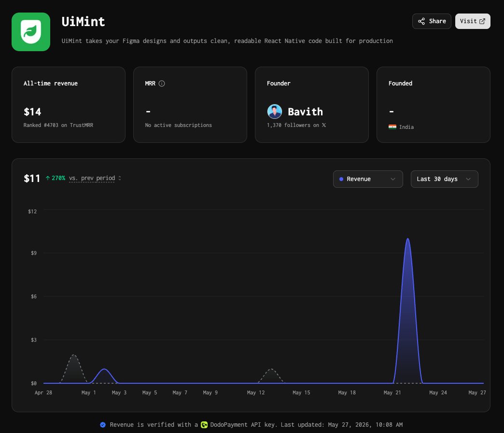
Task: Open the Revenue metric dropdown
Action: pyautogui.click(x=368, y=179)
